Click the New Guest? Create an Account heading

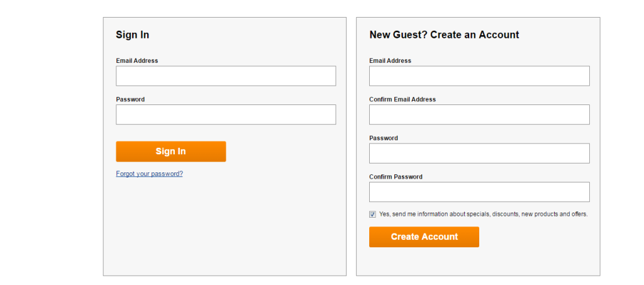tap(444, 35)
